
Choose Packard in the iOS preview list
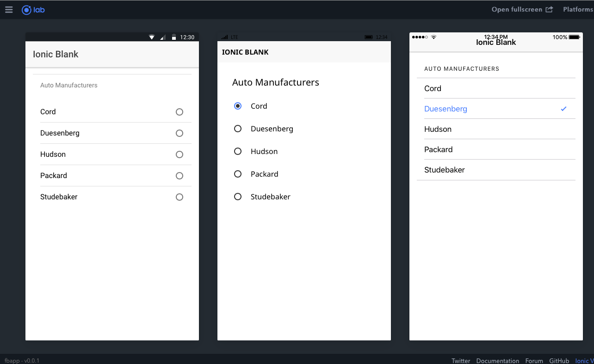pos(496,149)
